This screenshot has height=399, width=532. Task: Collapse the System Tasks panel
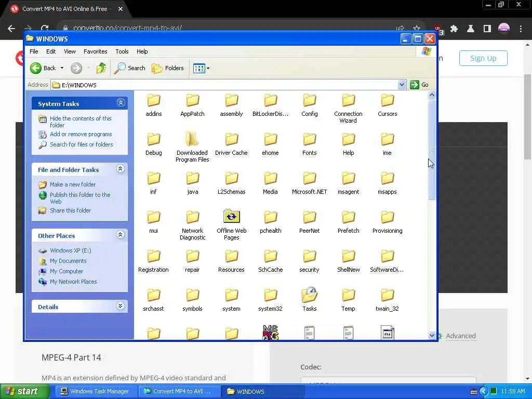click(x=121, y=103)
